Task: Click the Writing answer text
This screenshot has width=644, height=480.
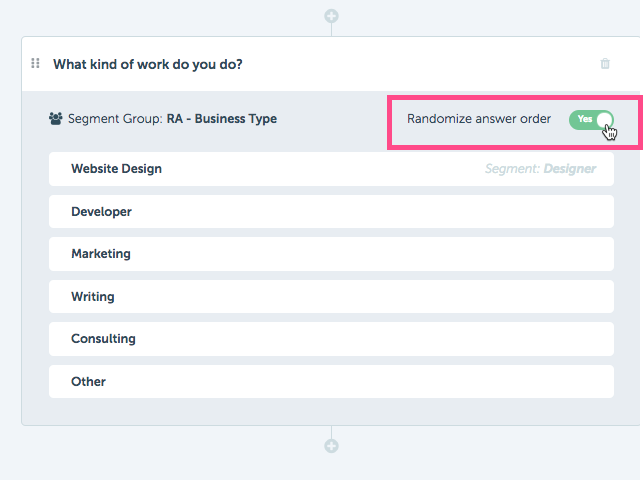Action: coord(93,296)
